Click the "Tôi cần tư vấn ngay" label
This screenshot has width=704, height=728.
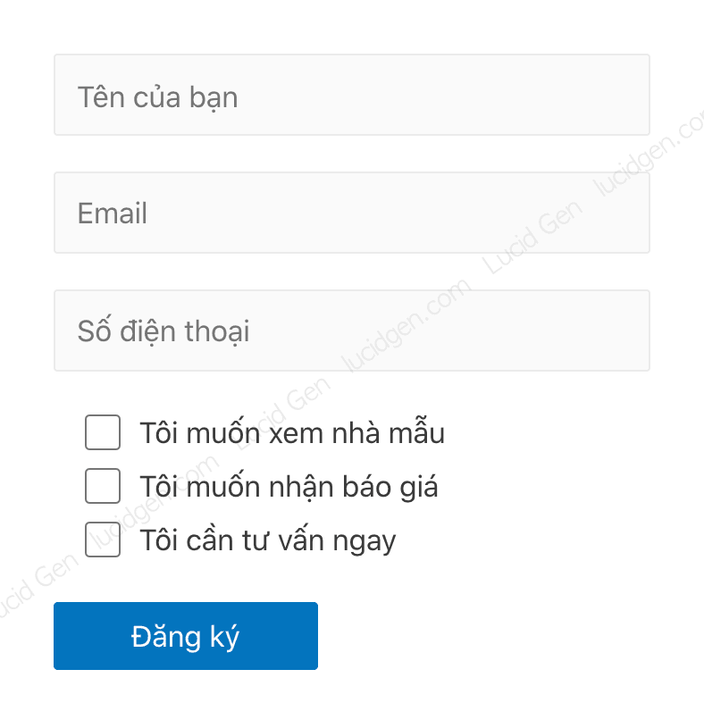pos(267,540)
